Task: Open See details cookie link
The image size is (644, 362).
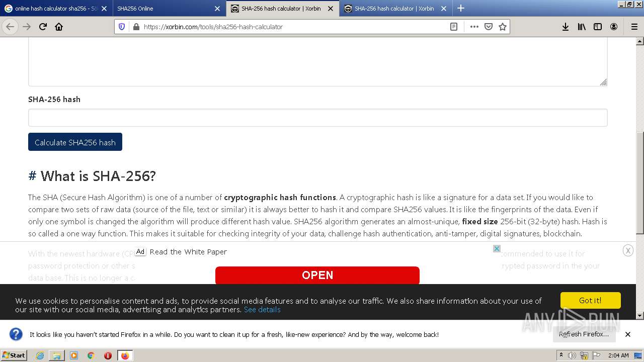Action: (262, 309)
